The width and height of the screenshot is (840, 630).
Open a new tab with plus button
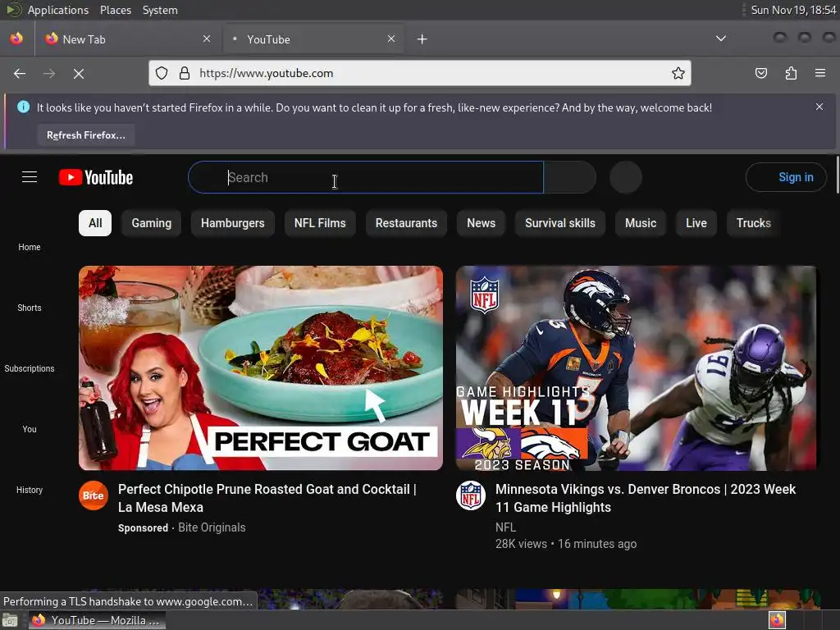pyautogui.click(x=422, y=39)
